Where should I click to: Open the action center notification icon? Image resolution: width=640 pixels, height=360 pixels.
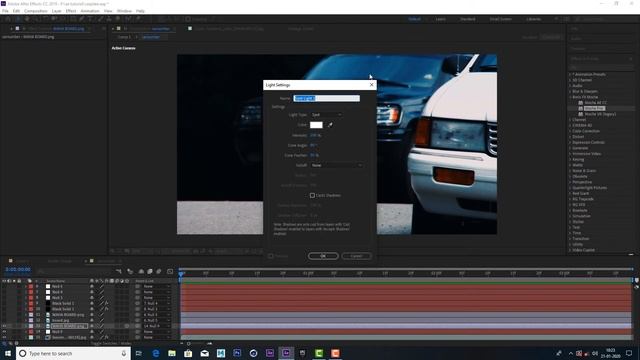pyautogui.click(x=629, y=353)
